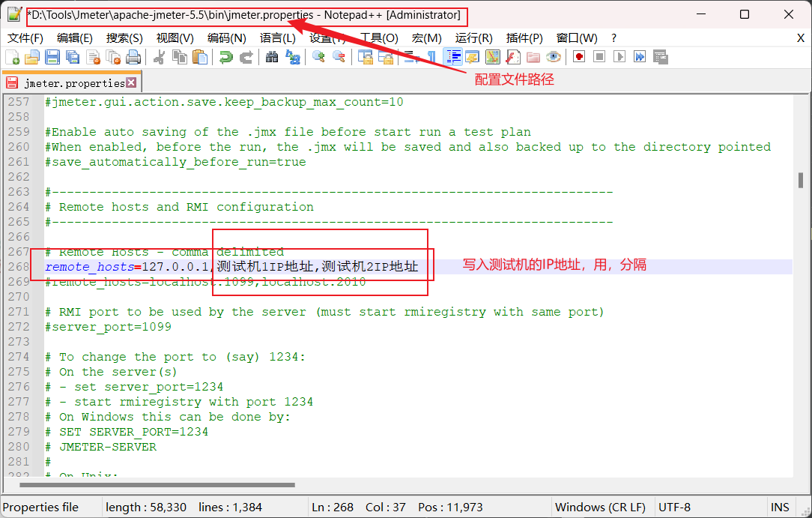Screen dimensions: 812x518
Task: Click '# Remote hosts and RMI configuration' comment
Action: 180,207
